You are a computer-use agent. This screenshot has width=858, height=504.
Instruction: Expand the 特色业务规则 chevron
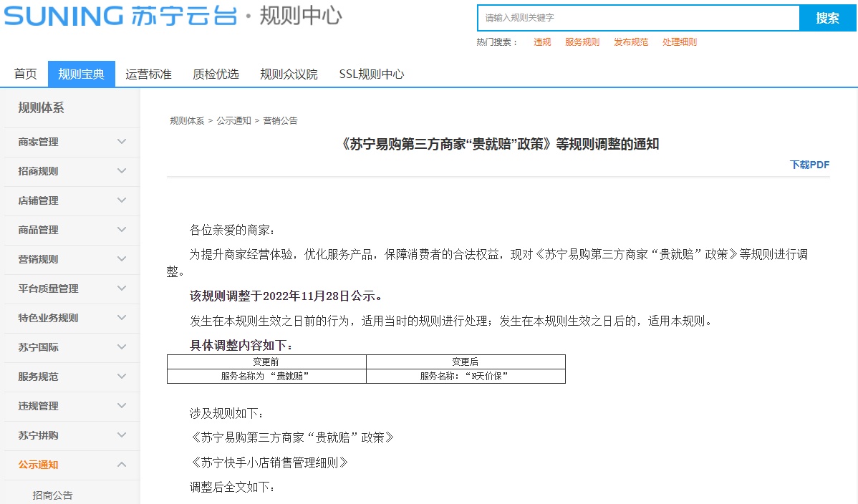point(122,318)
